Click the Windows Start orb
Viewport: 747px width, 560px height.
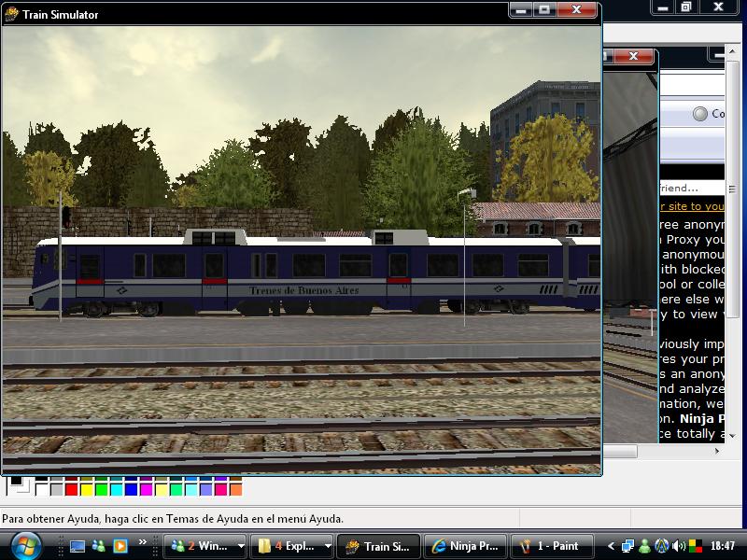click(x=22, y=545)
